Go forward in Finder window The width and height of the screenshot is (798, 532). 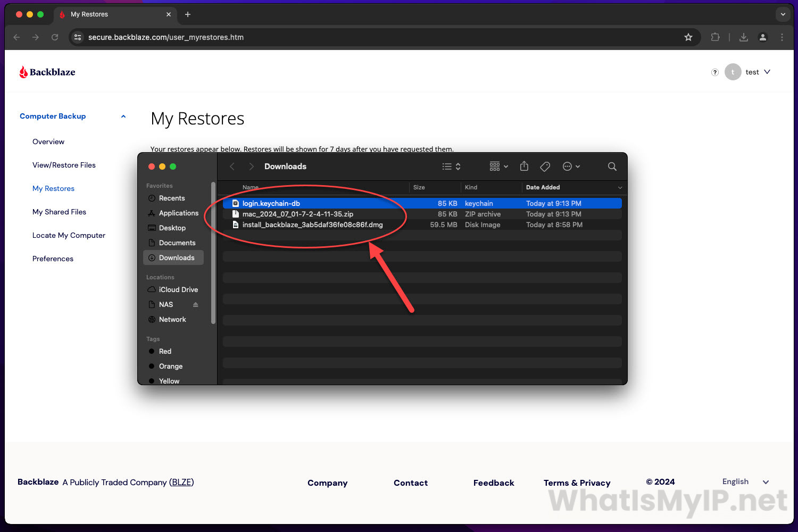(251, 167)
